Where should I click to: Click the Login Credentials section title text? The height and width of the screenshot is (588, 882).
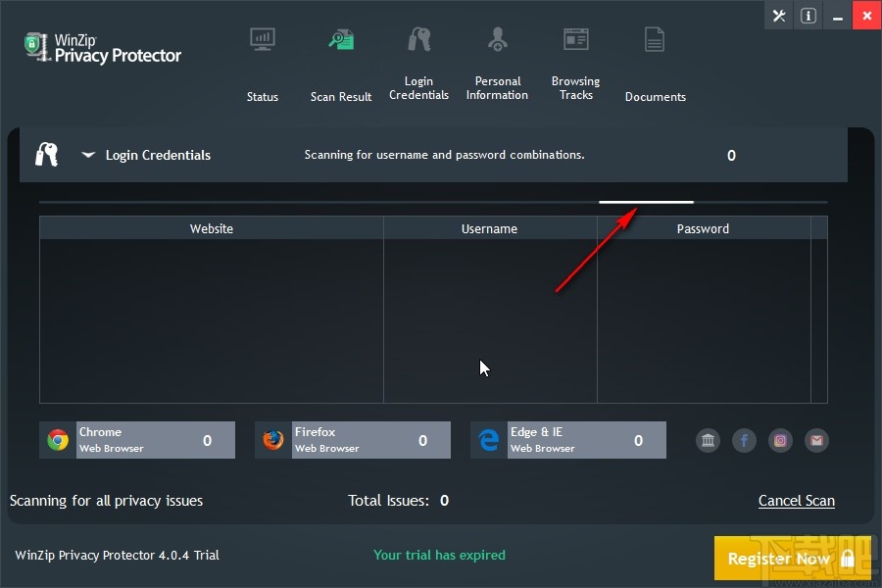[x=158, y=155]
